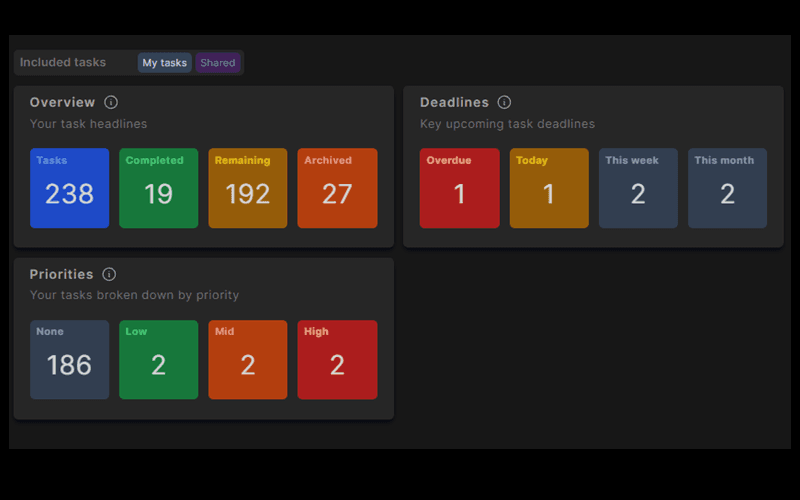This screenshot has height=500, width=800.
Task: Click the 'Priorities' heading
Action: tap(61, 274)
